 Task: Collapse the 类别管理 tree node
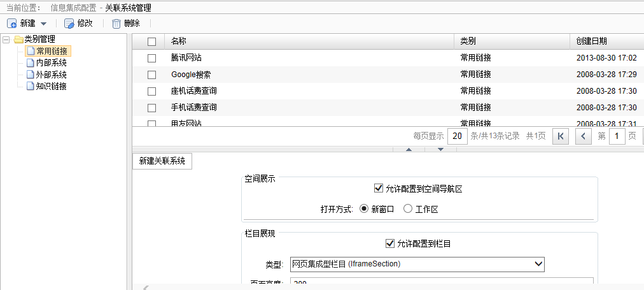point(6,40)
